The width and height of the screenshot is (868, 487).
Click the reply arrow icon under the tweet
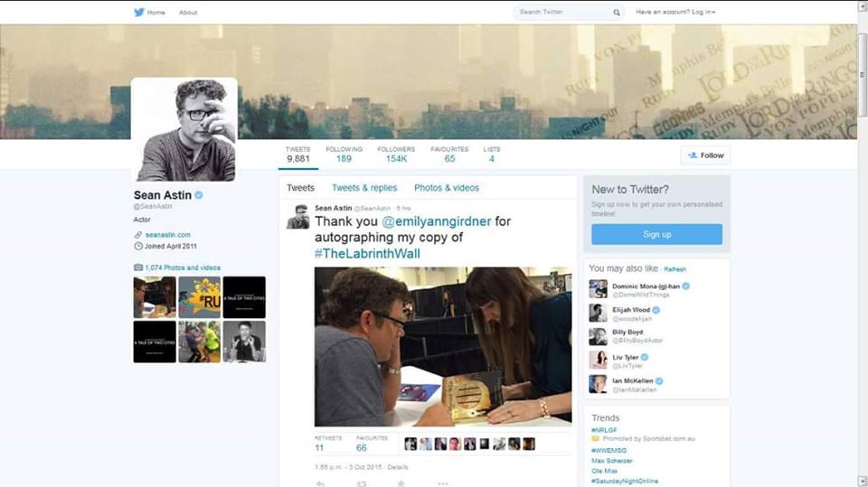pyautogui.click(x=320, y=483)
